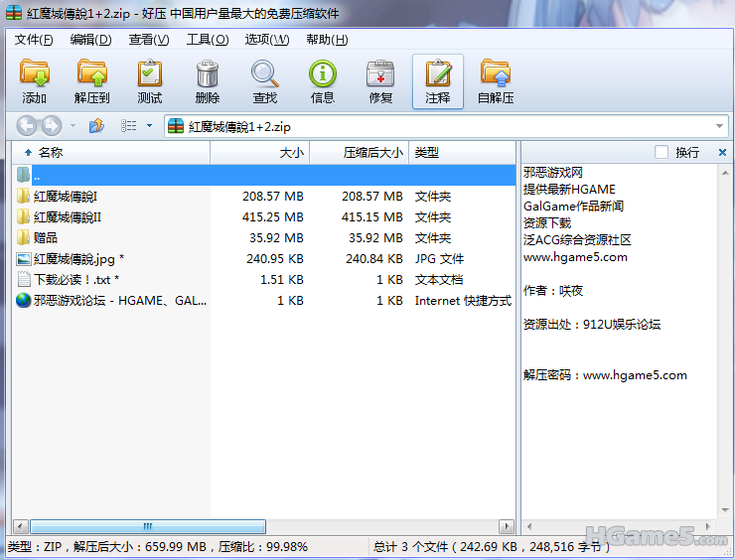The width and height of the screenshot is (735, 560).
Task: Click the status bar archive type summary
Action: pos(158,546)
